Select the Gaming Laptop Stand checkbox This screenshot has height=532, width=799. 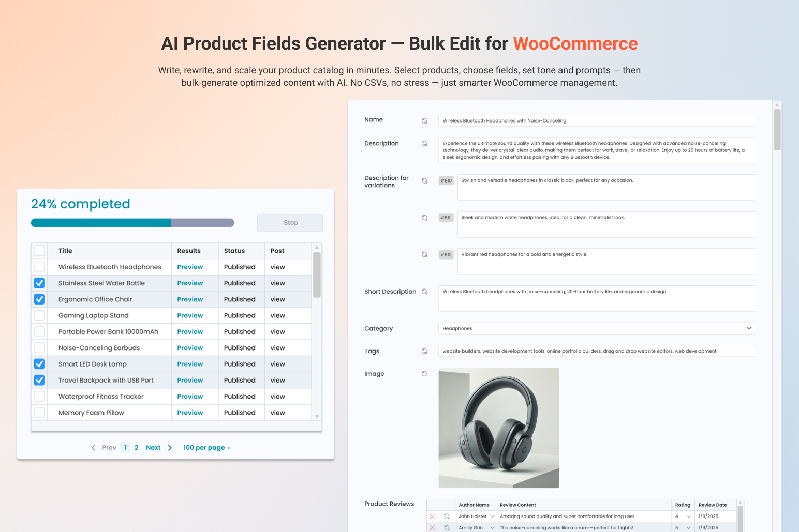39,315
